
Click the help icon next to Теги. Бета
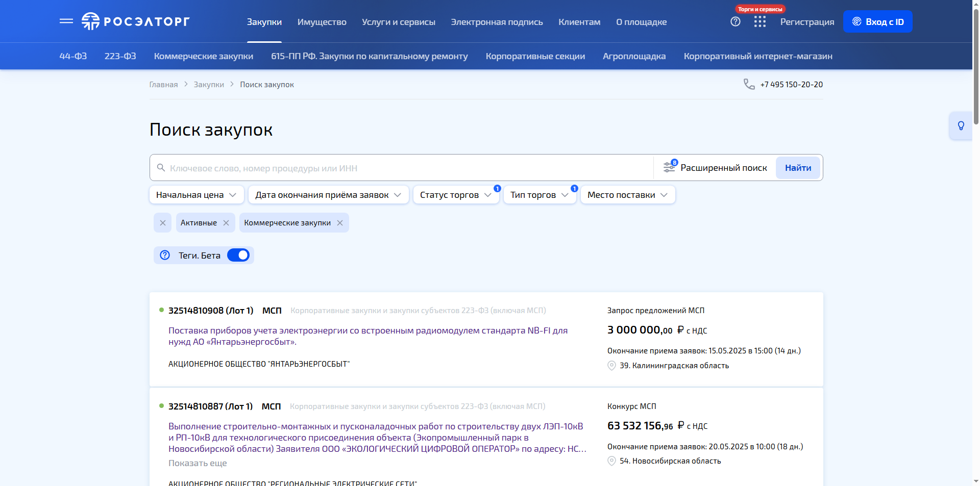click(x=165, y=255)
